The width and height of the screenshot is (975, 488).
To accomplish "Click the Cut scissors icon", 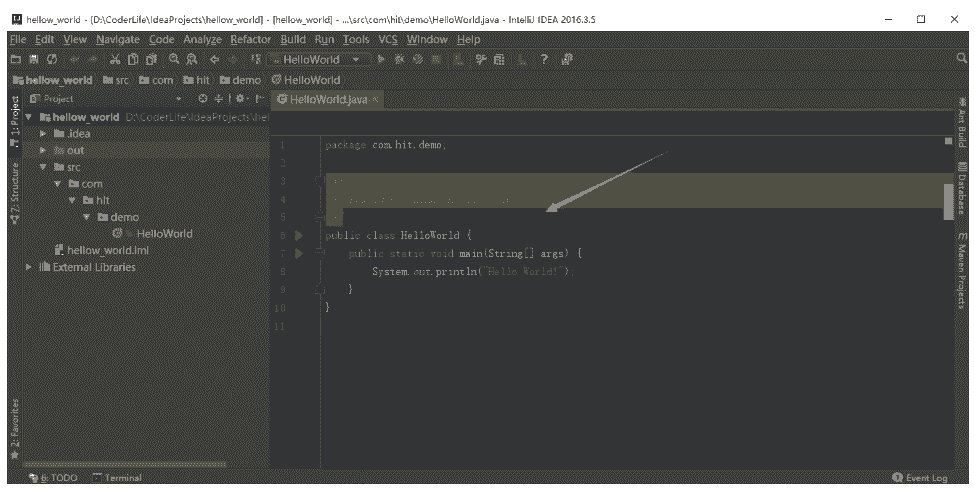I will pyautogui.click(x=113, y=60).
